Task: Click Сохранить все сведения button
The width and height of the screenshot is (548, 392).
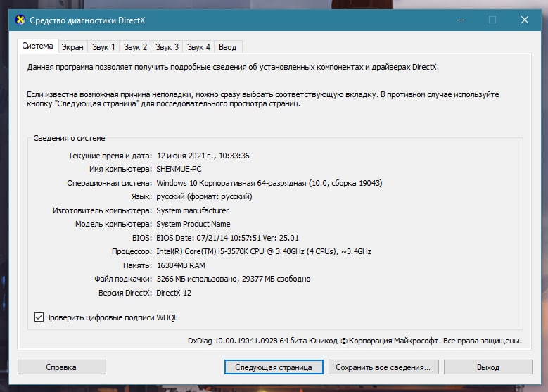Action: click(383, 367)
